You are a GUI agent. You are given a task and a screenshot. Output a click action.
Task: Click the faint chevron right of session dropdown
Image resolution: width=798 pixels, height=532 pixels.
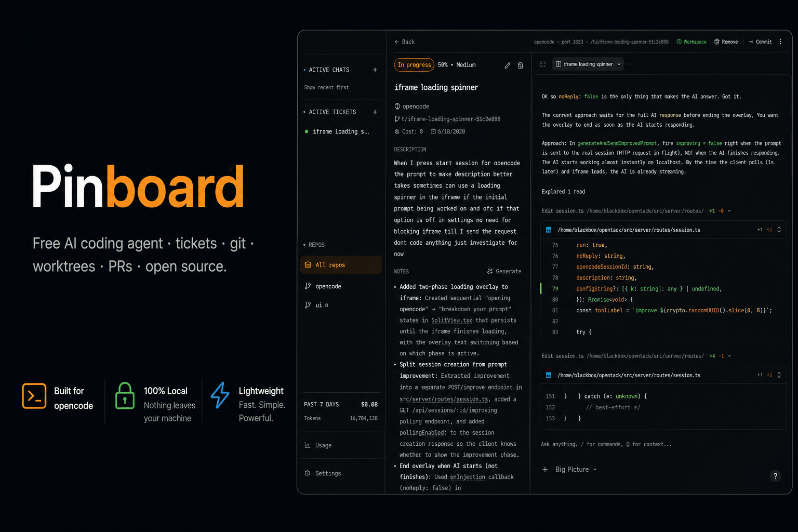point(630,64)
